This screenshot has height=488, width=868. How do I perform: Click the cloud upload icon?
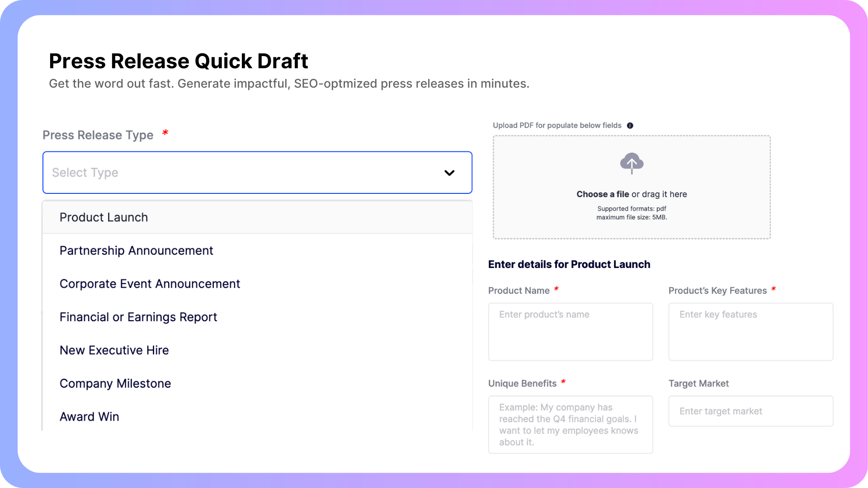coord(632,164)
